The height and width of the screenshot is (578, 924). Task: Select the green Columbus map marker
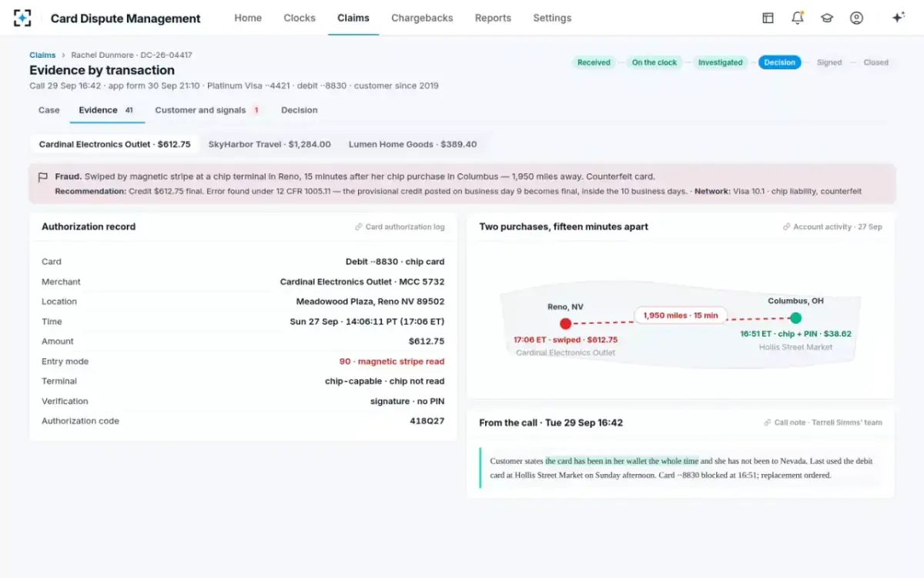click(x=795, y=318)
